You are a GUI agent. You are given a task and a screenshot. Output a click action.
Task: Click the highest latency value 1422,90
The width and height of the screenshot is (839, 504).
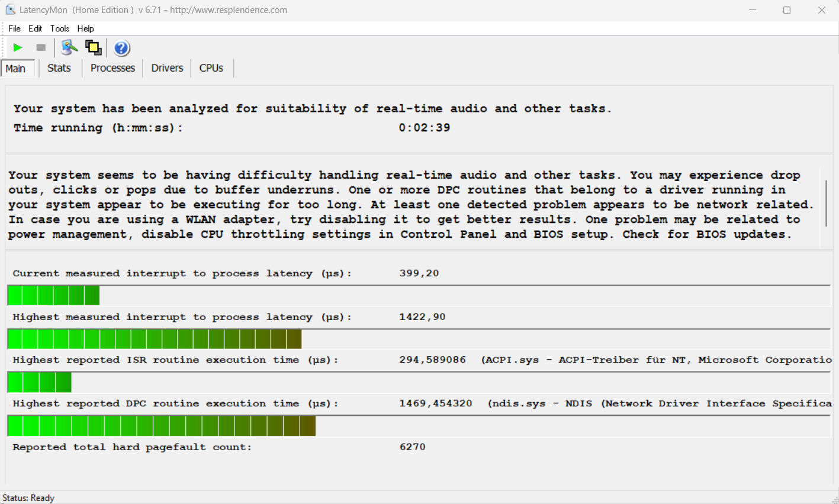(422, 317)
